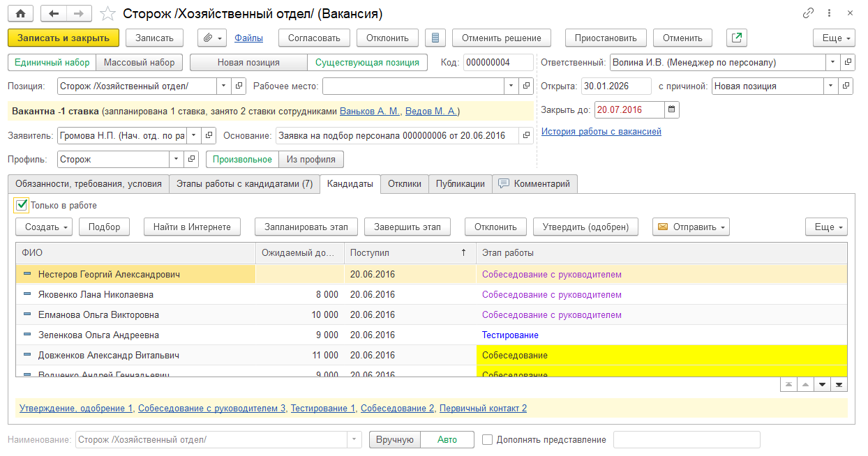Click the green open-in-new-window icon

coord(736,38)
